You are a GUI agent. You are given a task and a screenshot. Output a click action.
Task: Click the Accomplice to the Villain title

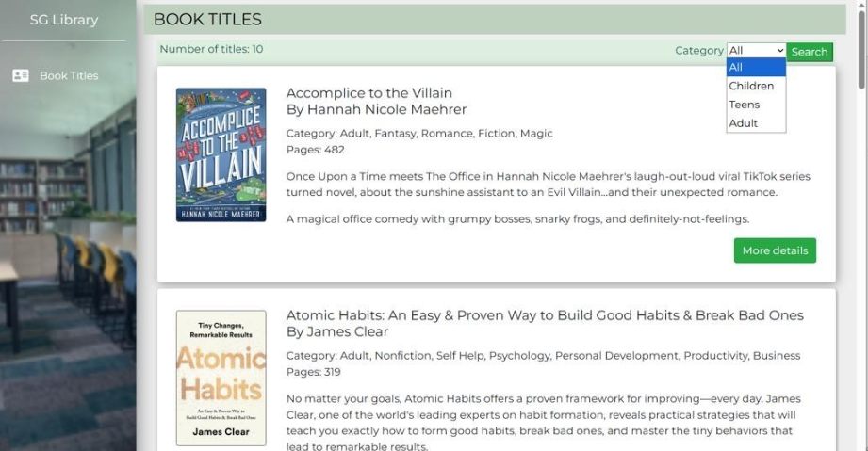[369, 93]
